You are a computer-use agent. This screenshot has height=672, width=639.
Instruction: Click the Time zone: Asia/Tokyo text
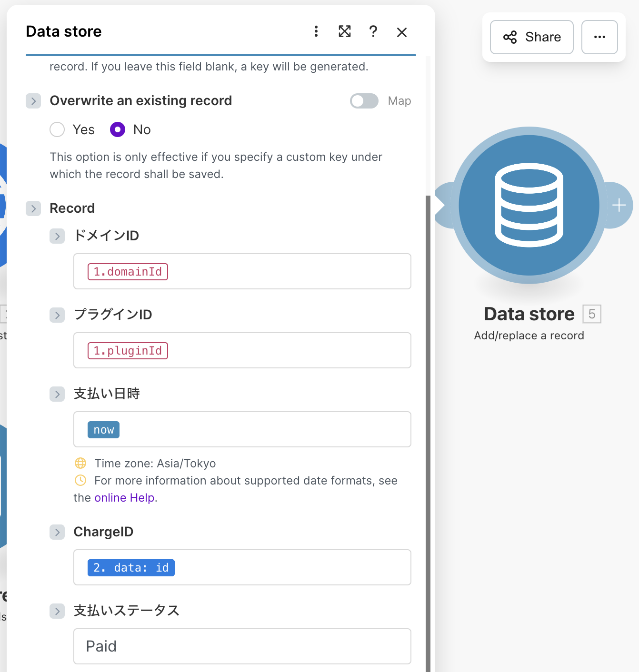(x=155, y=464)
